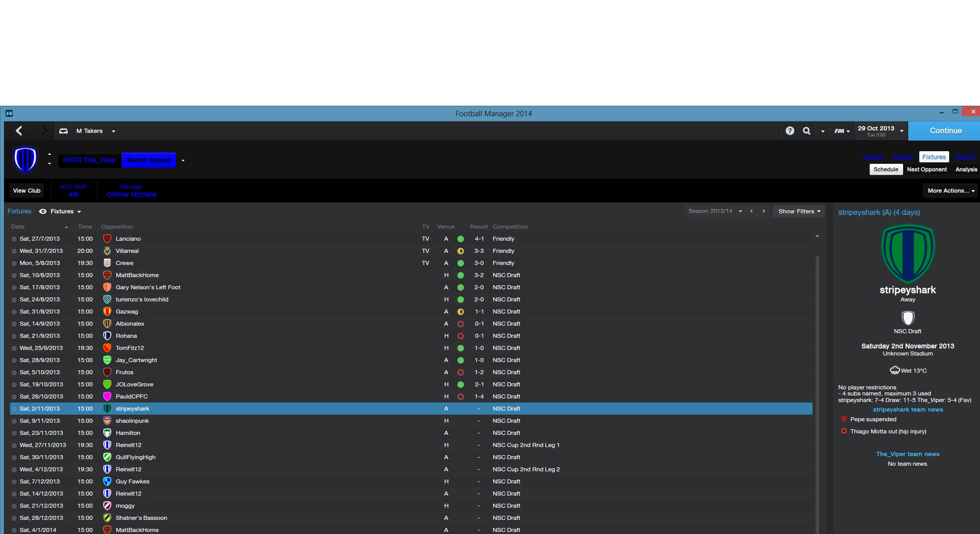
Task: Switch to the Report tab
Action: pyautogui.click(x=965, y=157)
